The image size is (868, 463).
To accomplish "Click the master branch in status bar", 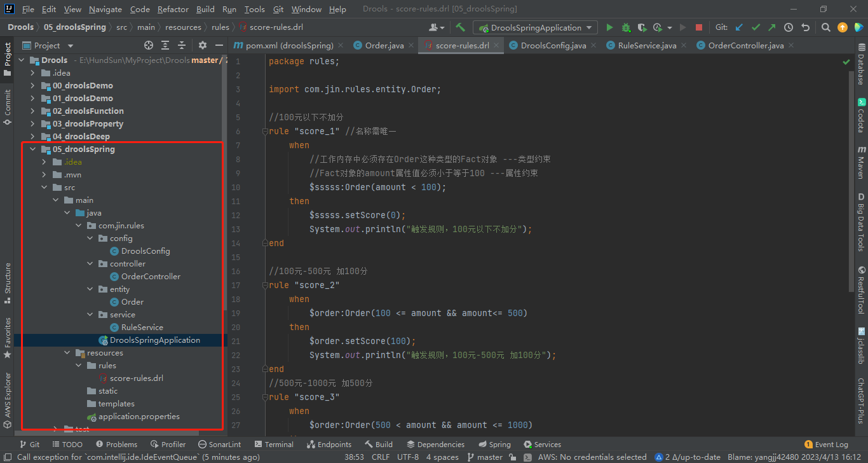I will point(484,457).
